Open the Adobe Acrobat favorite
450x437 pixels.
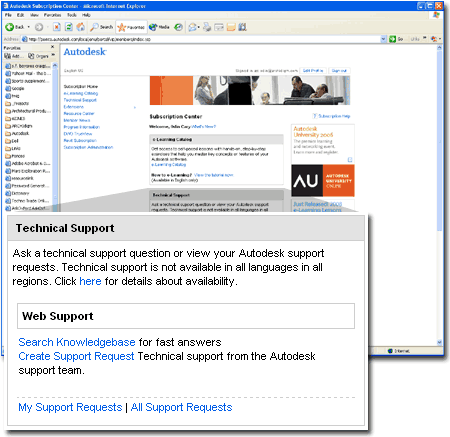(28, 163)
